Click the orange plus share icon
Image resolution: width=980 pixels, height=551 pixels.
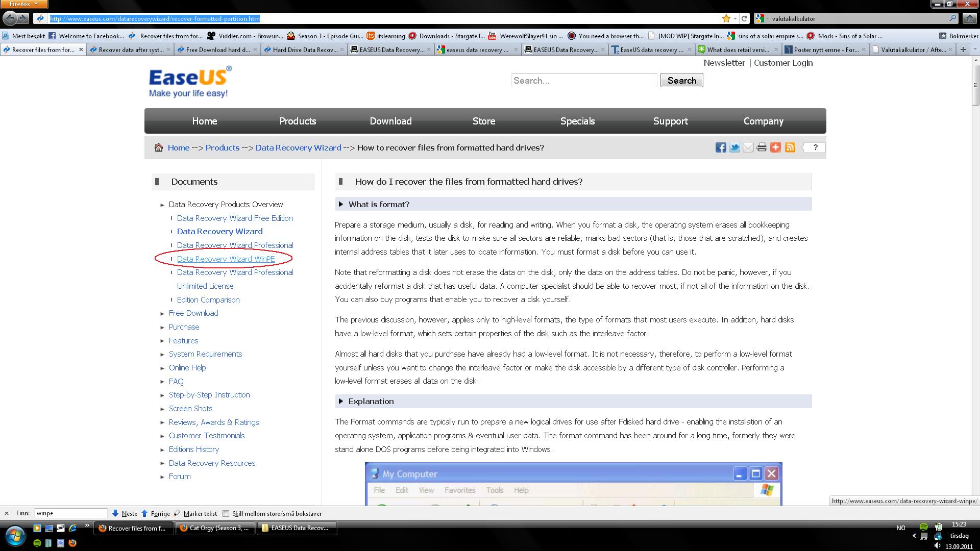tap(775, 147)
